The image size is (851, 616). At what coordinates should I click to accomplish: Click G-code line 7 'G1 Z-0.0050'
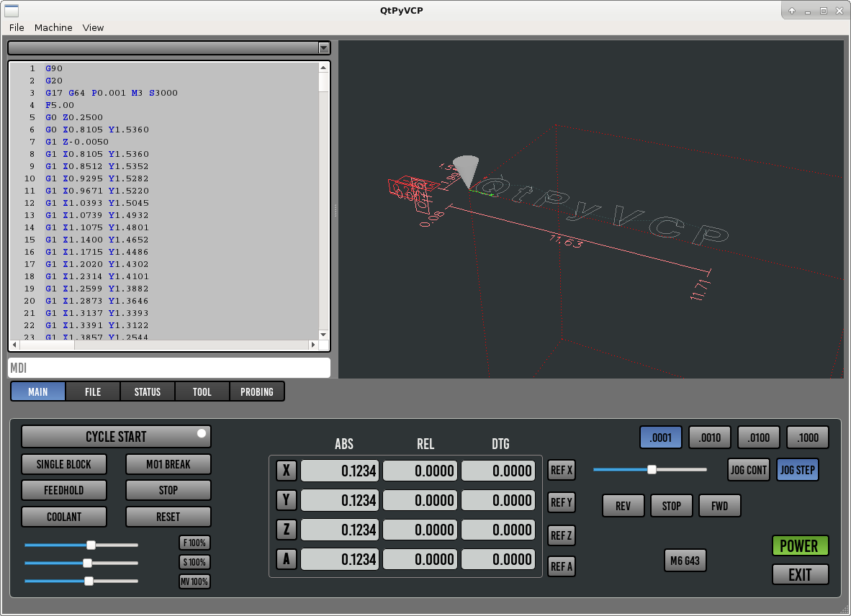pyautogui.click(x=77, y=142)
